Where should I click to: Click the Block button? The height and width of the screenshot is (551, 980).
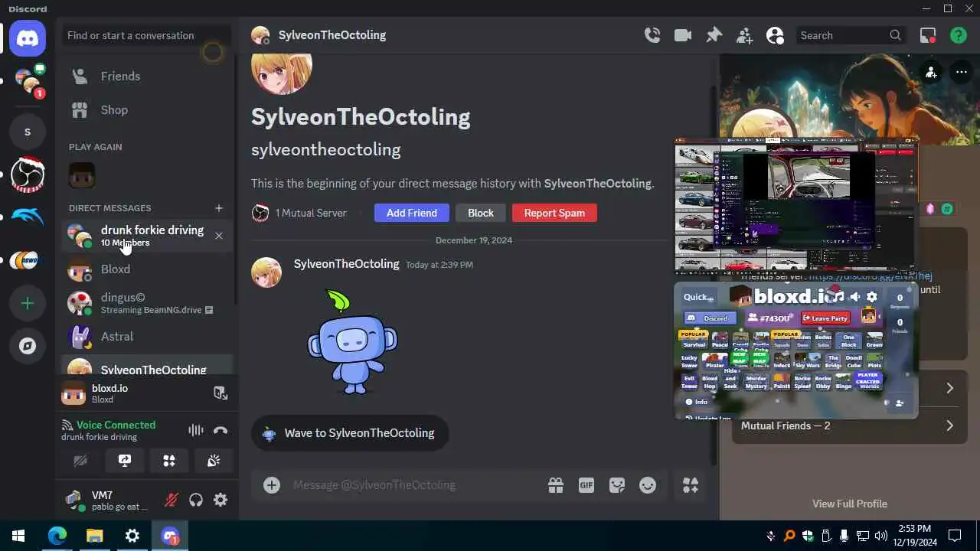coord(481,213)
